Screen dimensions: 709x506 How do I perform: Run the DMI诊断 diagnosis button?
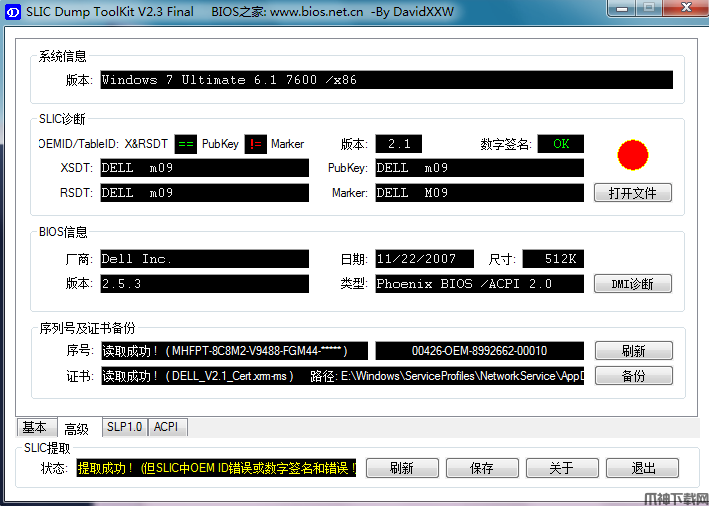point(633,284)
